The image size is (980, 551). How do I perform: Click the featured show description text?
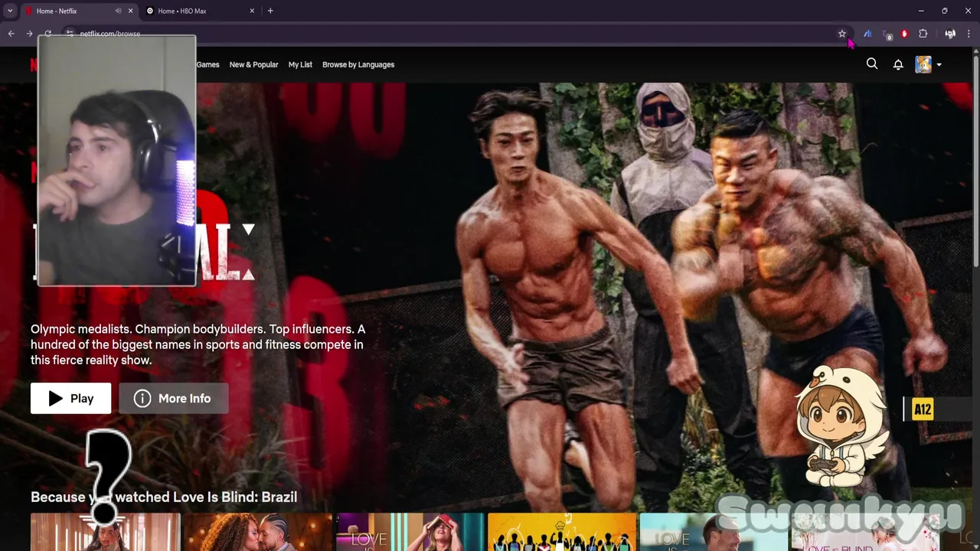198,344
